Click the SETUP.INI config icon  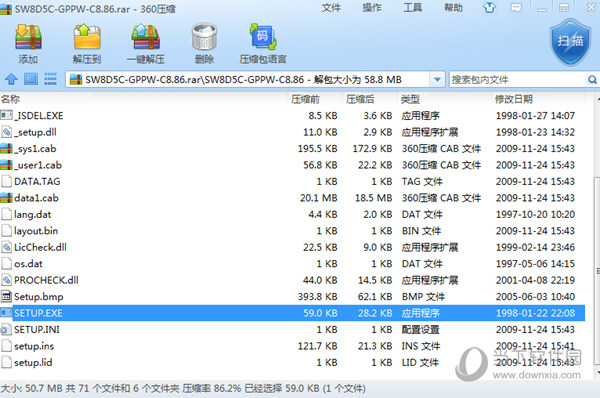[6, 329]
